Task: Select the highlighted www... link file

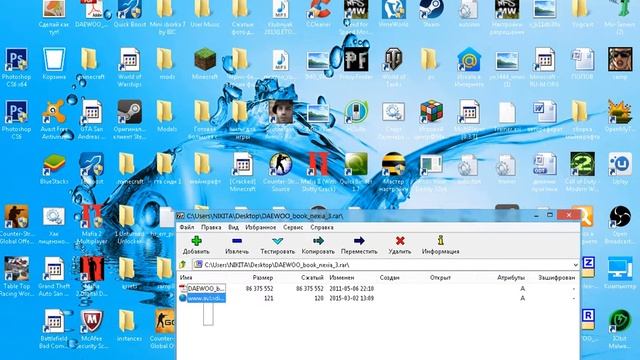Action: tap(206, 298)
